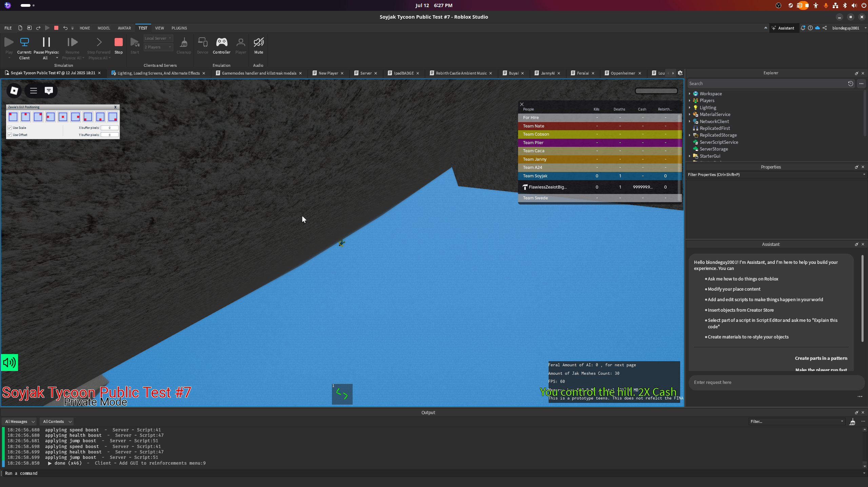This screenshot has height=487, width=868.
Task: Open the hamburger menu in game viewport
Action: [x=33, y=91]
